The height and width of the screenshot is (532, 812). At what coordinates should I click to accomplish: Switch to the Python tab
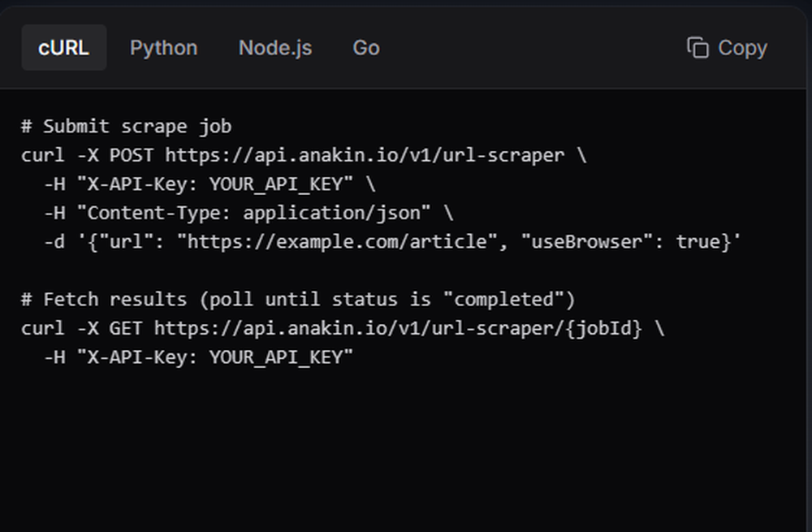click(x=163, y=48)
